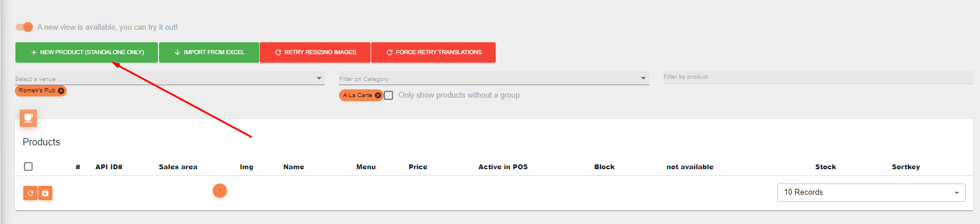This screenshot has width=980, height=224.
Task: Remove the Romek's Pub venue chip
Action: pyautogui.click(x=61, y=91)
